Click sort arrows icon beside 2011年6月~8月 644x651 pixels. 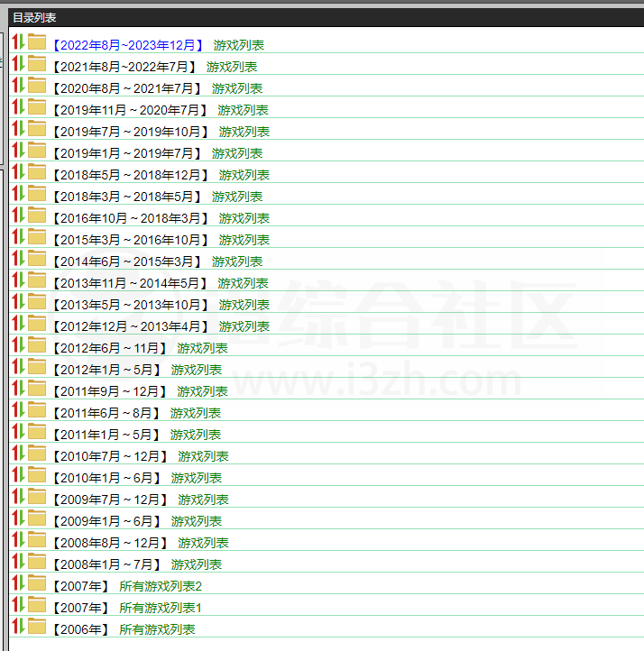pos(18,409)
